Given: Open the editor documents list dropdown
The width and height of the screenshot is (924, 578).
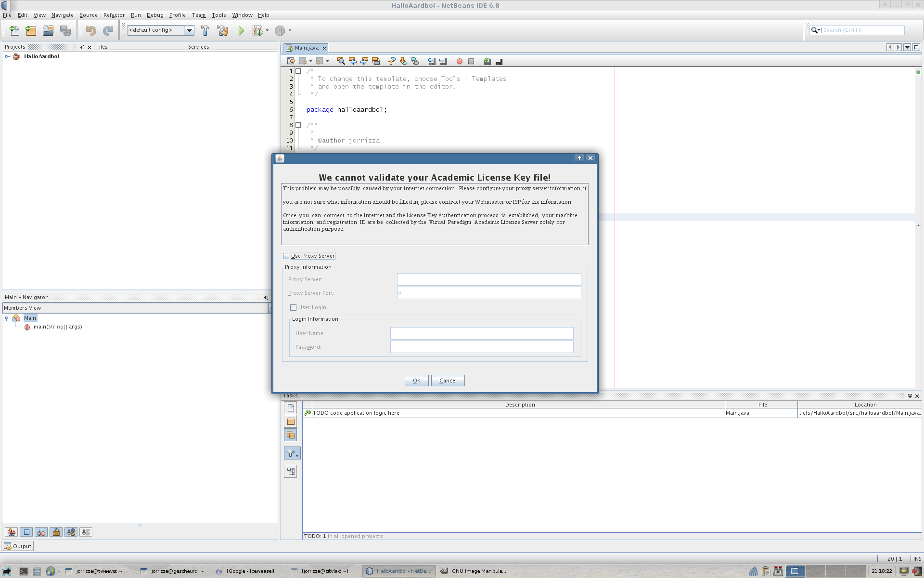Looking at the screenshot, I should [x=907, y=47].
